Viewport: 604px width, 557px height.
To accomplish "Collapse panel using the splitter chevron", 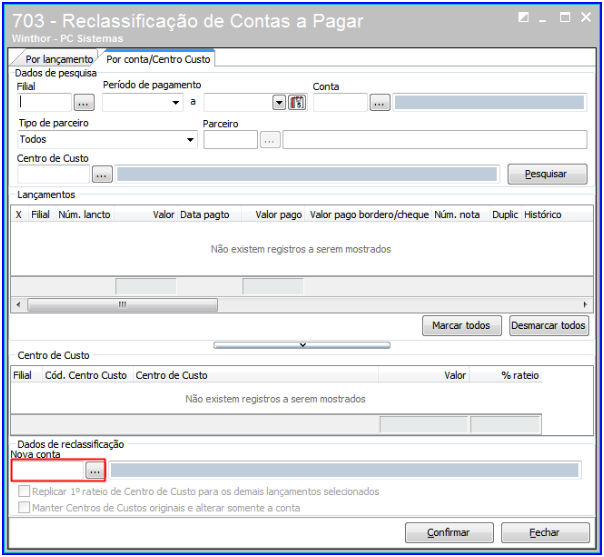I will coord(302,345).
